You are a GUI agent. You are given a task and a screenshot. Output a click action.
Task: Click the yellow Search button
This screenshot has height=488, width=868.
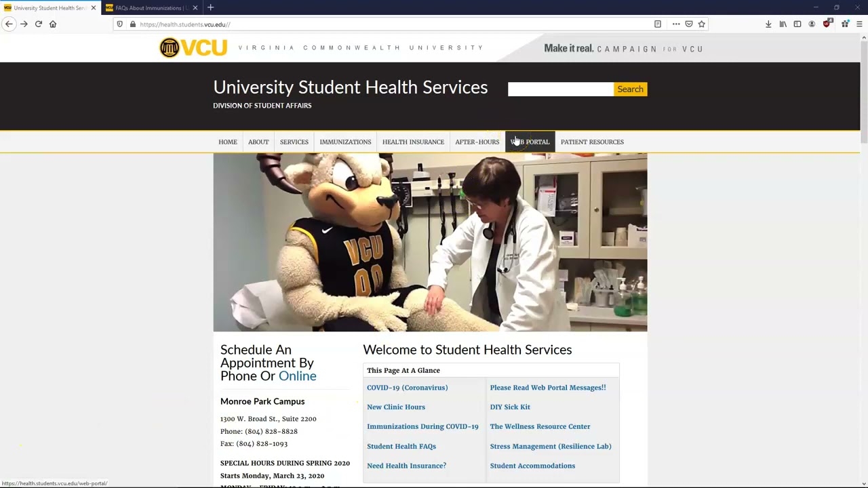tap(630, 89)
